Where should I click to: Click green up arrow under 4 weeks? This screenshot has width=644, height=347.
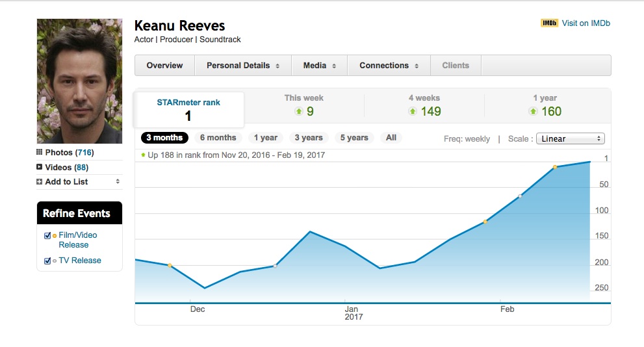coord(412,112)
